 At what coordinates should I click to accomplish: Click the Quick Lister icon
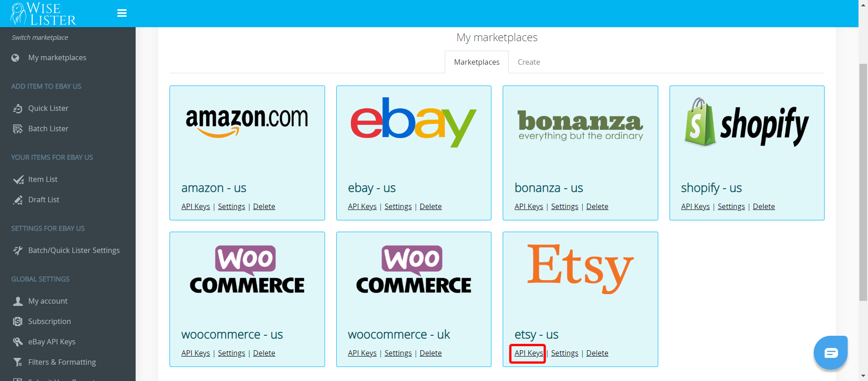(18, 109)
